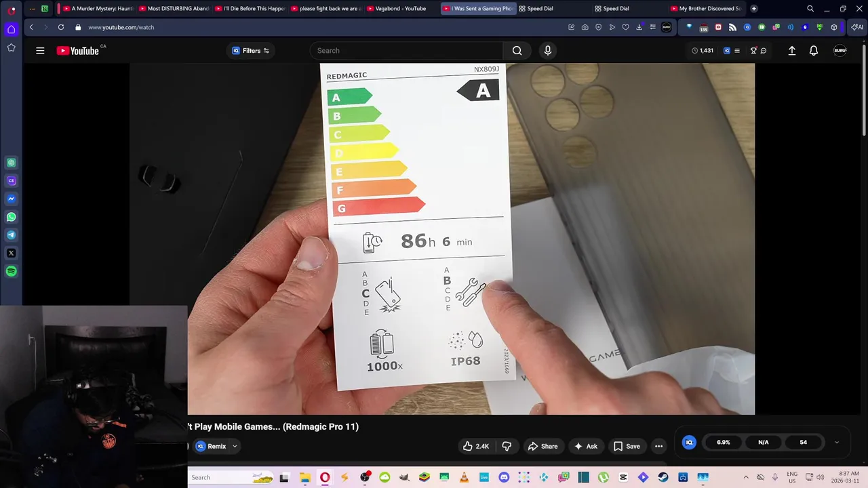Viewport: 868px width, 488px height.
Task: Take a snapshot with the camera icon in the address bar
Action: [x=585, y=27]
